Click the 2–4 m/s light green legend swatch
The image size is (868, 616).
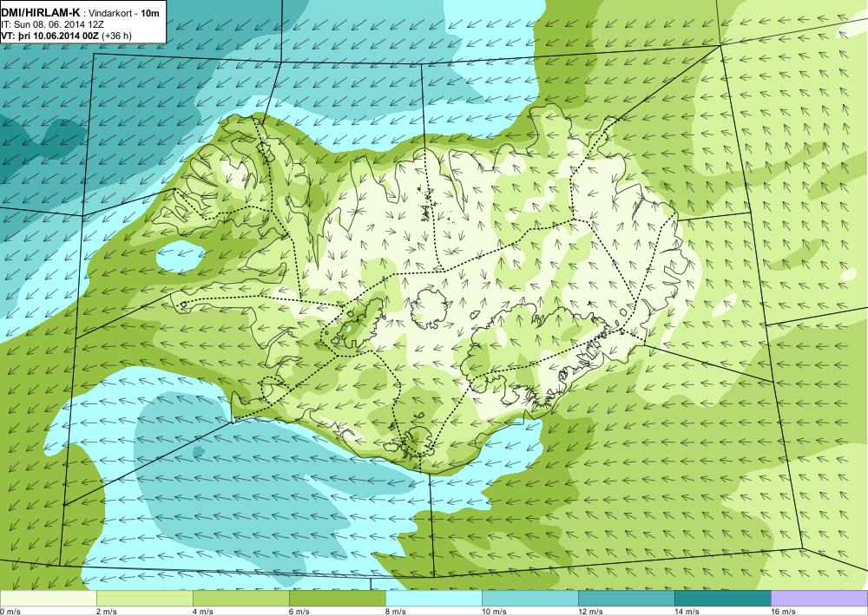coord(144,599)
